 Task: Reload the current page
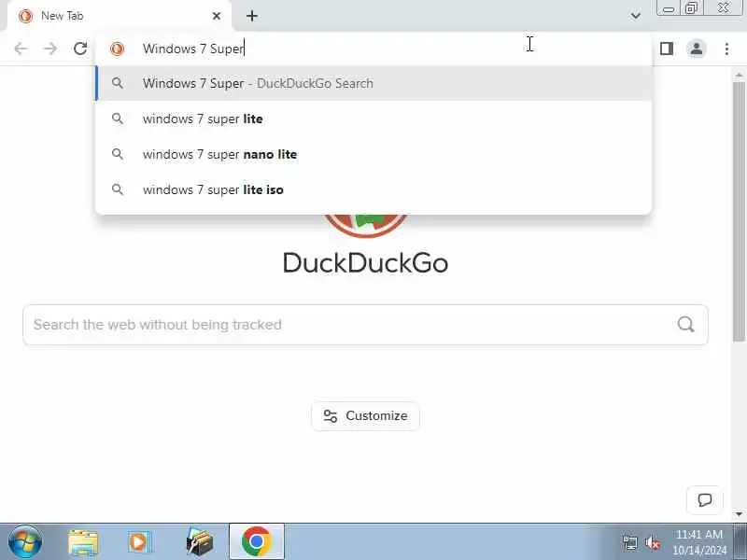coord(80,49)
